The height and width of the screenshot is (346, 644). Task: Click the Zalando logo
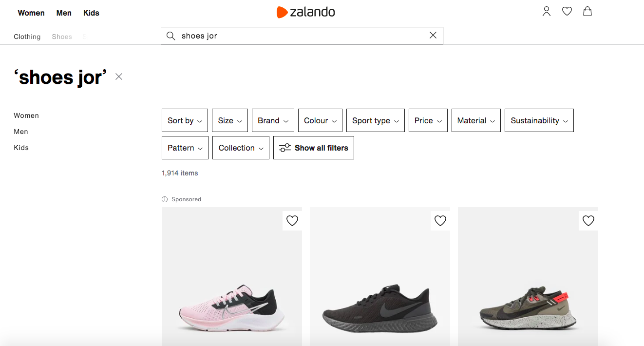pyautogui.click(x=306, y=12)
